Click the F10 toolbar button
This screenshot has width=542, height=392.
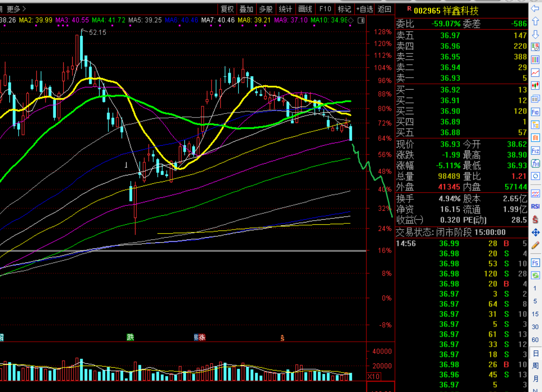pyautogui.click(x=325, y=9)
